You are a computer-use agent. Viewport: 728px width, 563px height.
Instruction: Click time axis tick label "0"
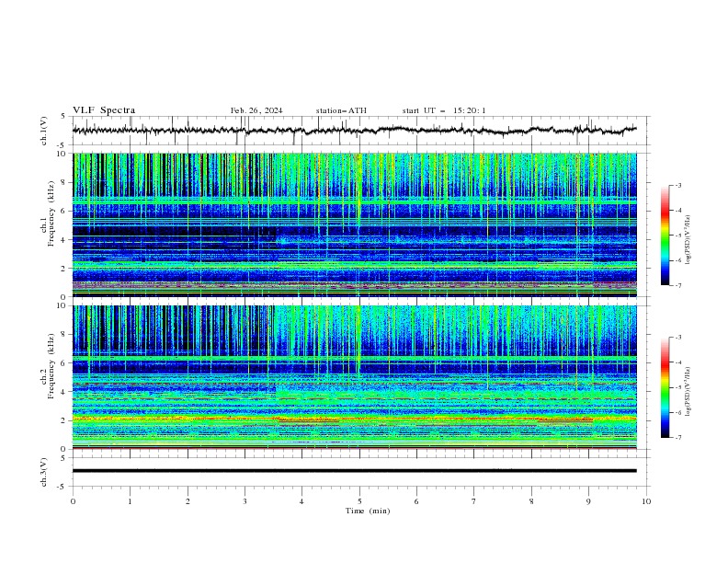73,501
